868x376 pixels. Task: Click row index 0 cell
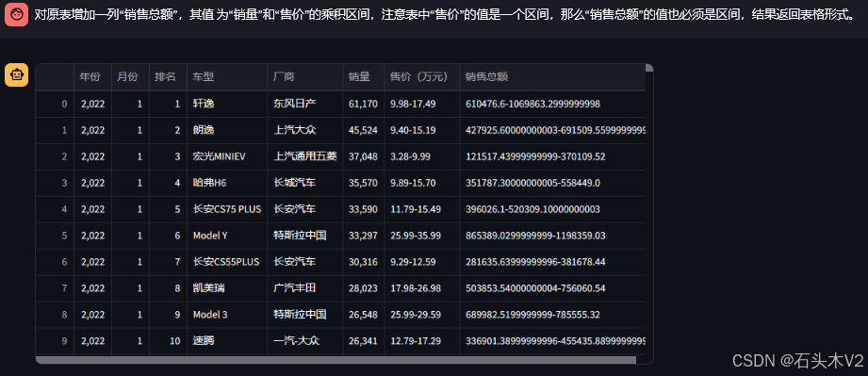click(x=55, y=104)
